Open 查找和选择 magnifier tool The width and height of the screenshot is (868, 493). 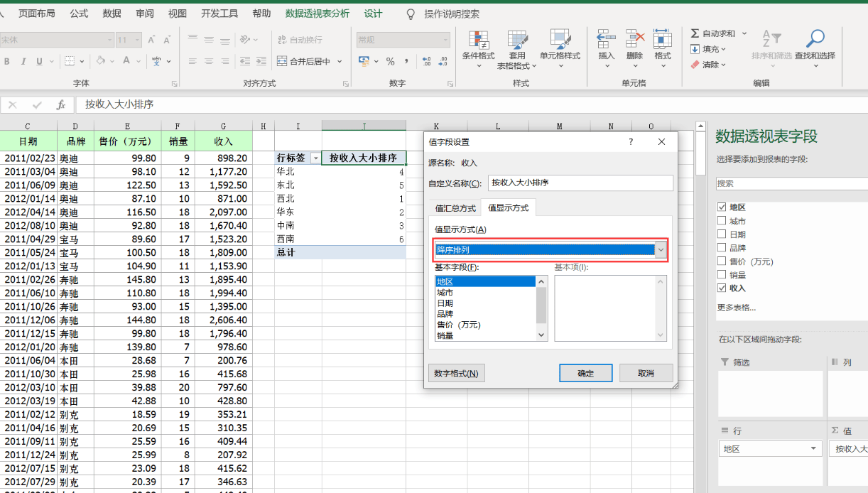coord(815,40)
